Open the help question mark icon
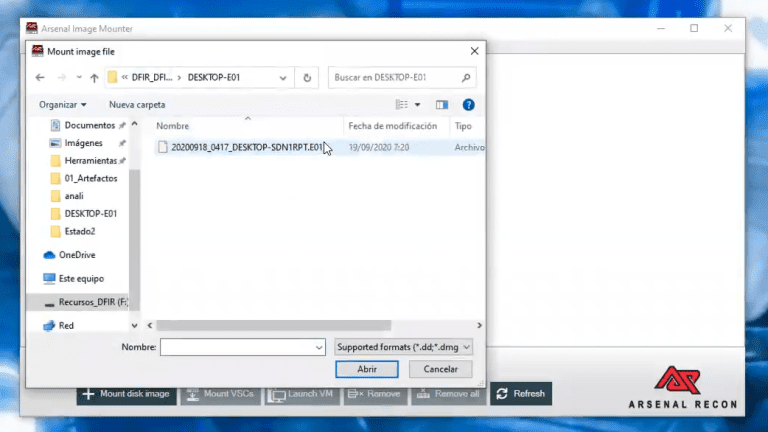The height and width of the screenshot is (432, 768). pyautogui.click(x=468, y=105)
